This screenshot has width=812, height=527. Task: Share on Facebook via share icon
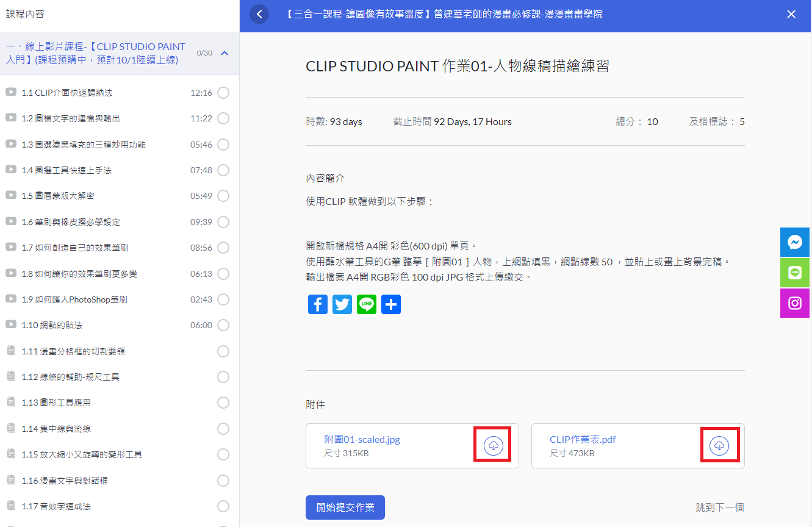pyautogui.click(x=318, y=304)
